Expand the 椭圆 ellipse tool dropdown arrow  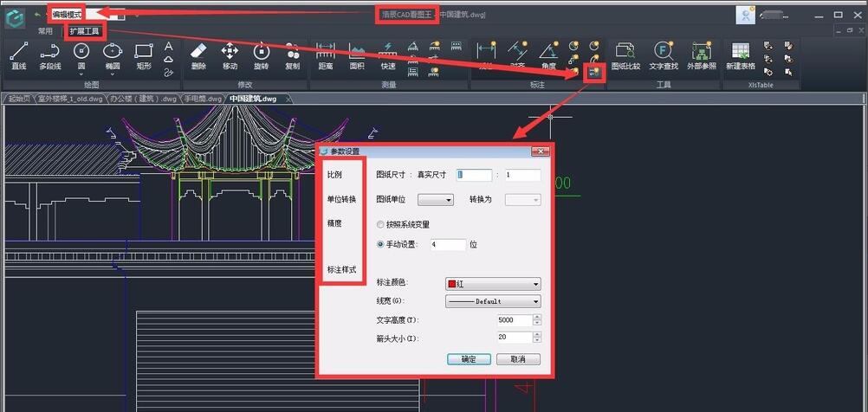click(113, 74)
